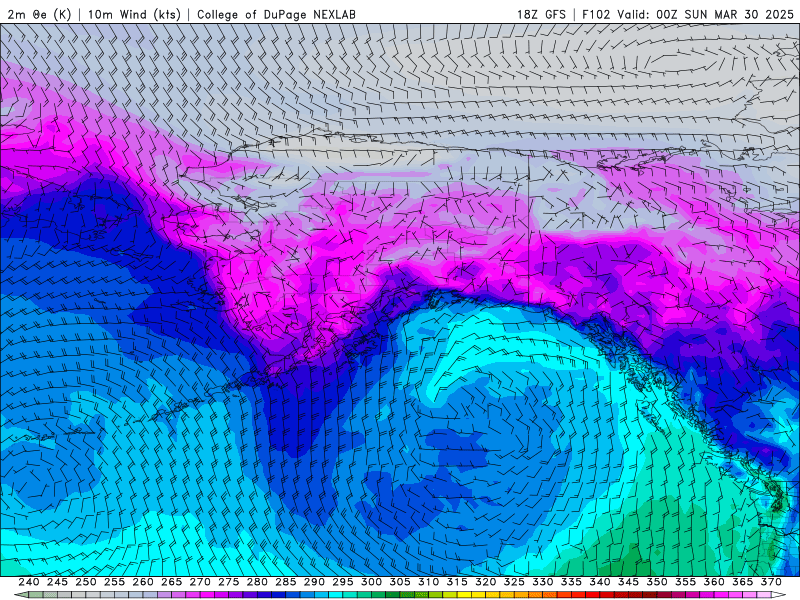
Task: Click the left arrow end of the colorbar
Action: (x=21, y=595)
